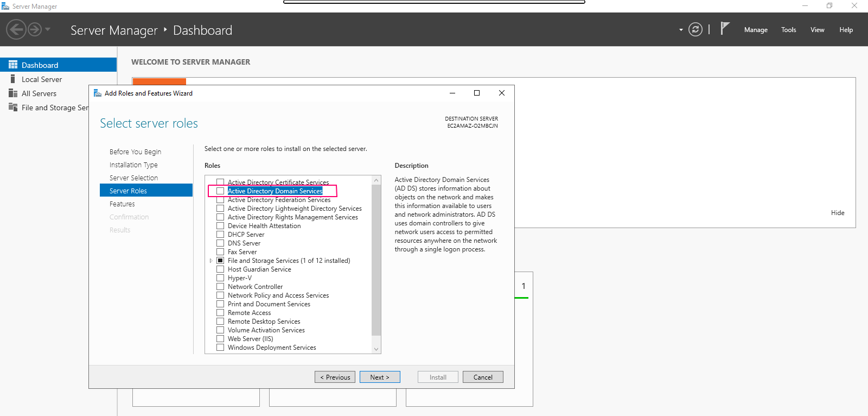Expand the File and Storage Services node

(211, 261)
